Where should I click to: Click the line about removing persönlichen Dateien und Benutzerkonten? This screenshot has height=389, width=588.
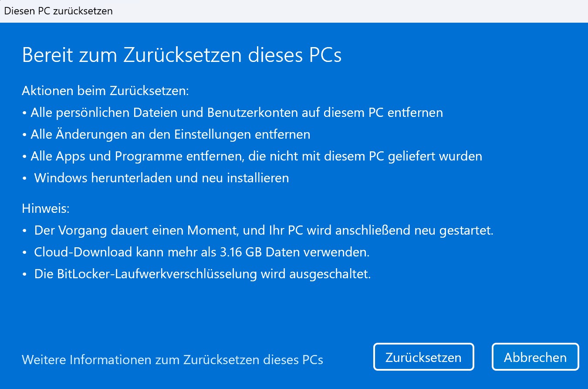click(x=237, y=113)
